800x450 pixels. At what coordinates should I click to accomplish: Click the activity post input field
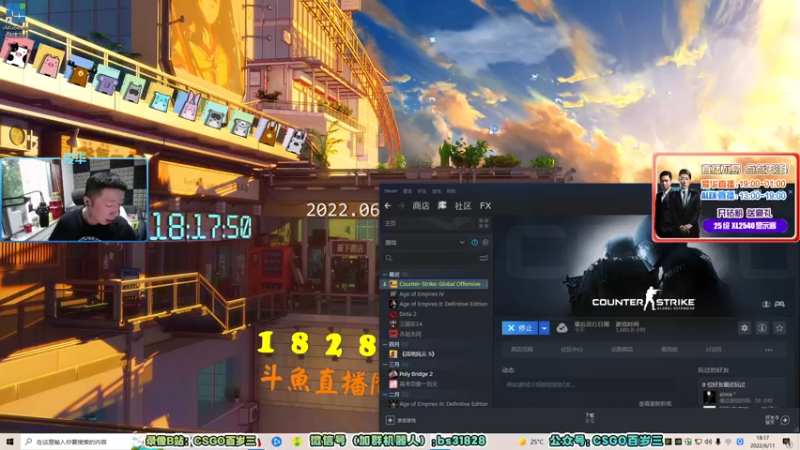click(x=589, y=385)
